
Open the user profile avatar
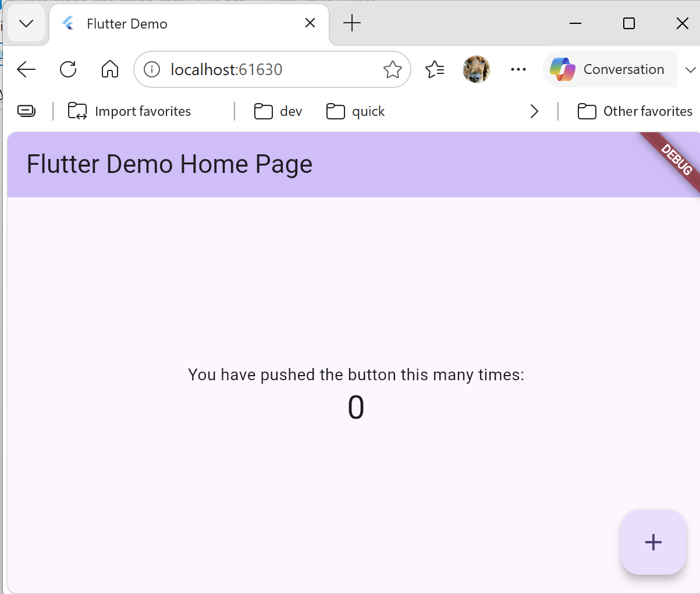477,69
